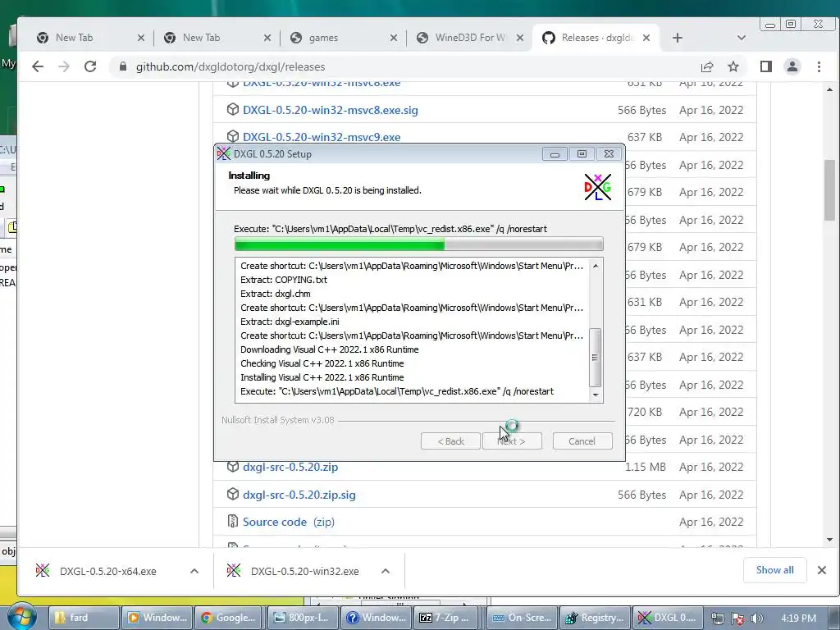The width and height of the screenshot is (840, 630).
Task: Click the github.com address bar URL
Action: (x=231, y=66)
